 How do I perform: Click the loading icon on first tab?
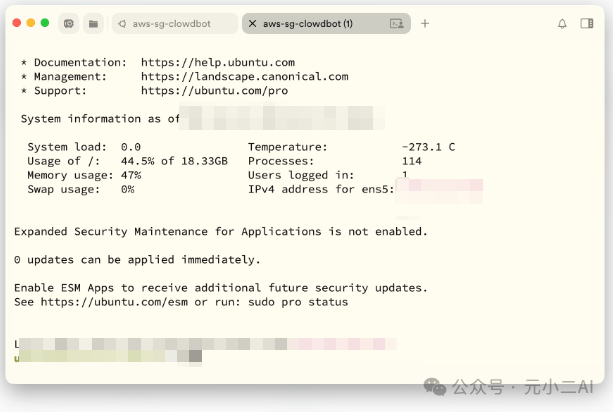pos(122,24)
